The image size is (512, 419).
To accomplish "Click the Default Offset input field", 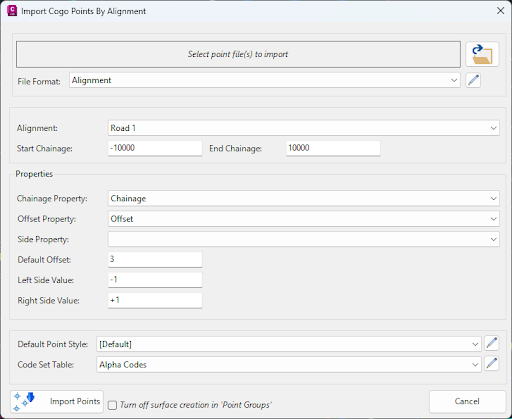I will (x=155, y=259).
